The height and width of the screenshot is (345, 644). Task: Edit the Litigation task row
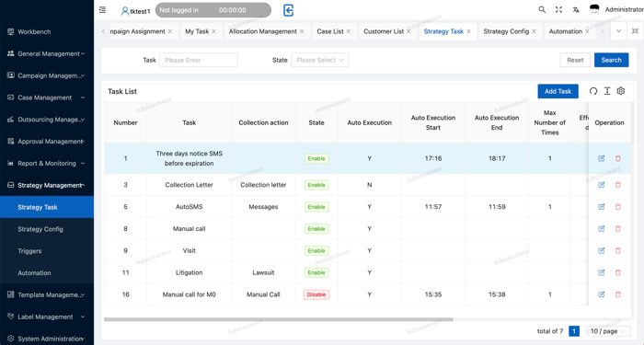602,272
